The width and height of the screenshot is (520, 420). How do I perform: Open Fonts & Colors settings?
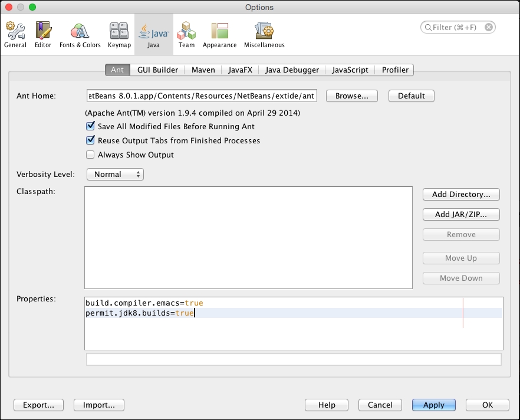click(x=79, y=34)
